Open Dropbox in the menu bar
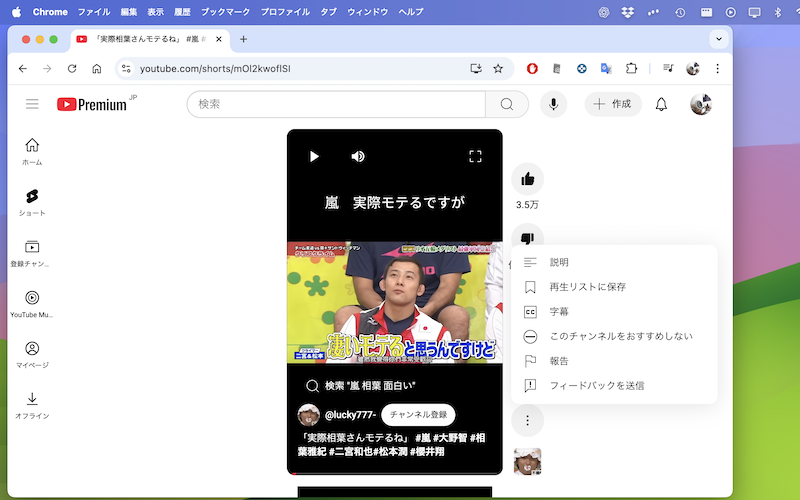Image resolution: width=800 pixels, height=500 pixels. 628,12
